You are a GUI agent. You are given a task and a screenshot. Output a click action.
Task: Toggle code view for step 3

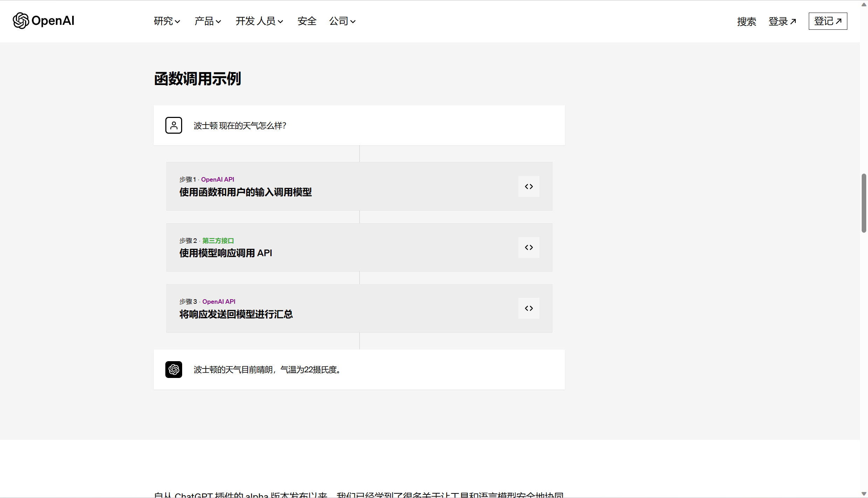[529, 308]
